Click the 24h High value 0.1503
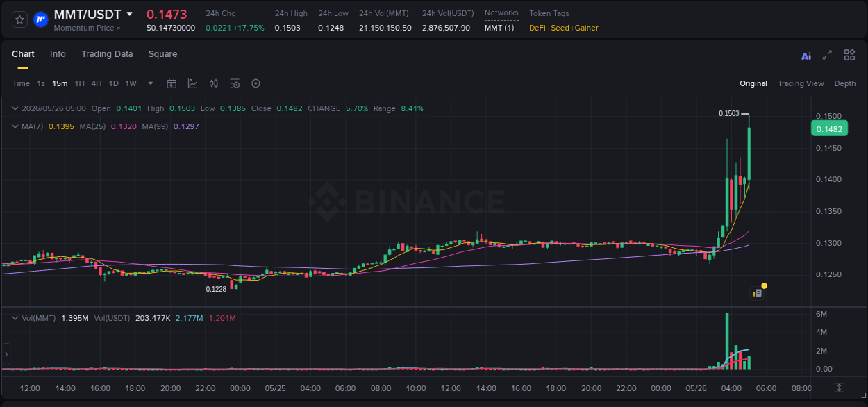This screenshot has width=868, height=407. click(287, 28)
